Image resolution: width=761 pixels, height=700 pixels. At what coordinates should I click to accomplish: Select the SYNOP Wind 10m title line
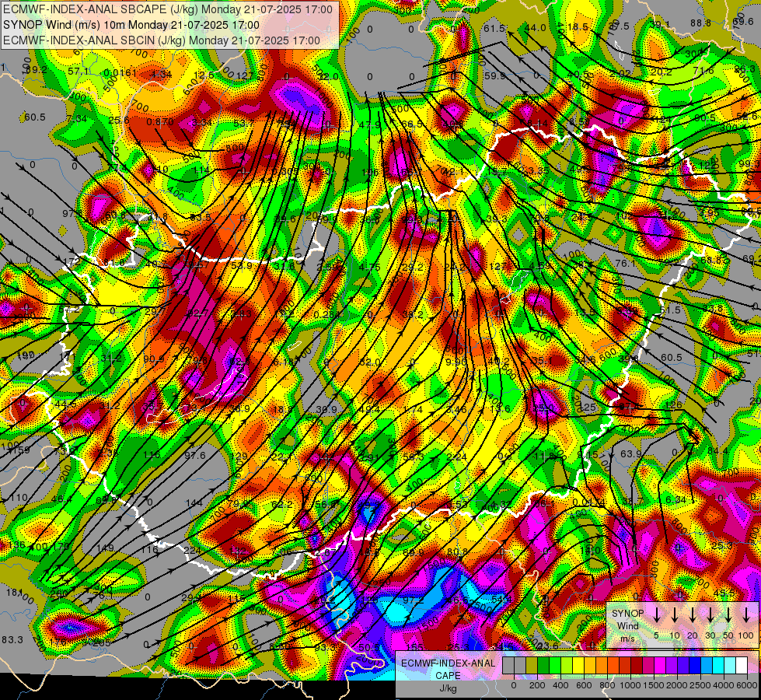point(131,25)
